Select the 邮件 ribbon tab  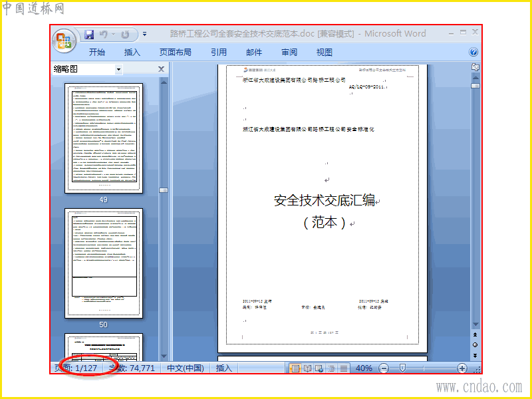254,53
